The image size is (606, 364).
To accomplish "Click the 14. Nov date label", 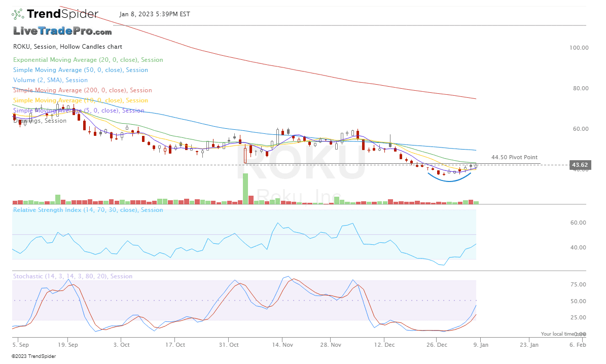I will pos(282,345).
